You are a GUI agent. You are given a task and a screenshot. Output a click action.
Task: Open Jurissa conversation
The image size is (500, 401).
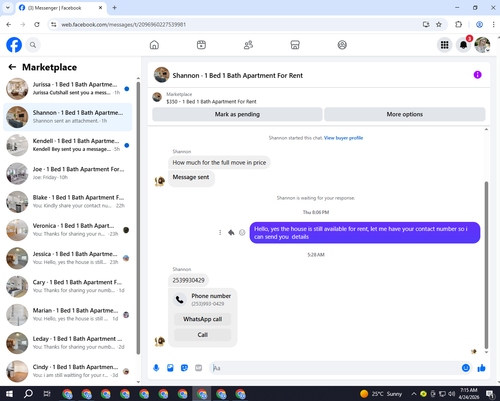pyautogui.click(x=68, y=89)
